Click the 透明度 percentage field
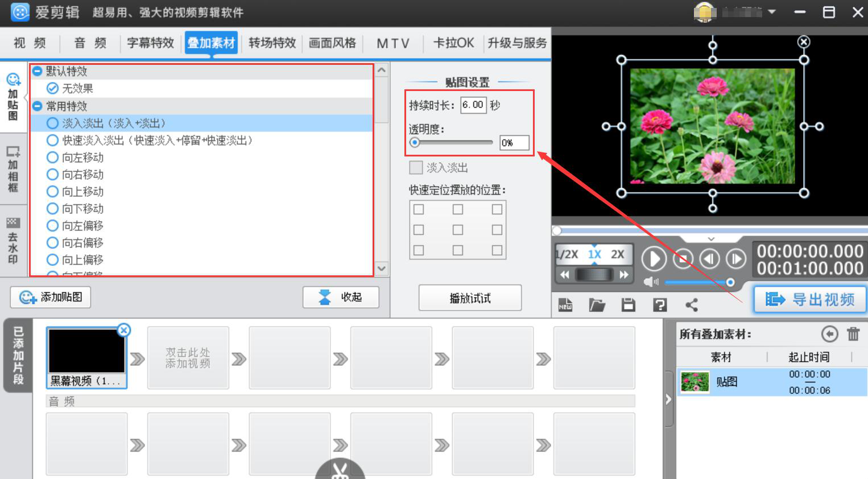 click(514, 143)
